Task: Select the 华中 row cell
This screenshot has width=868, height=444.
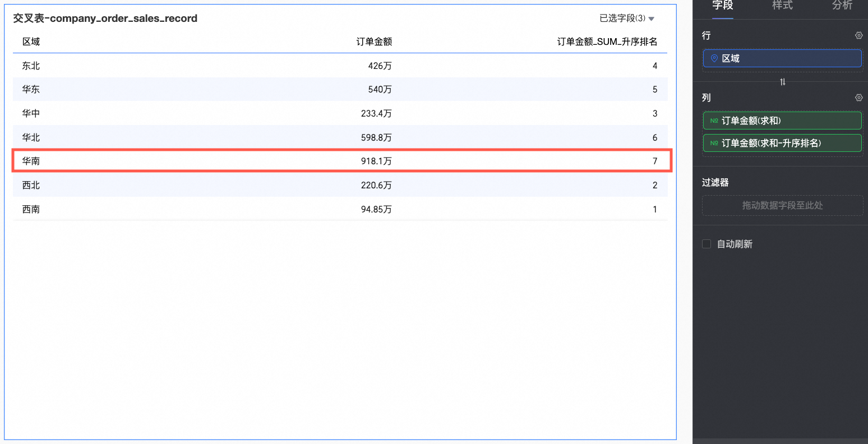Action: [31, 113]
